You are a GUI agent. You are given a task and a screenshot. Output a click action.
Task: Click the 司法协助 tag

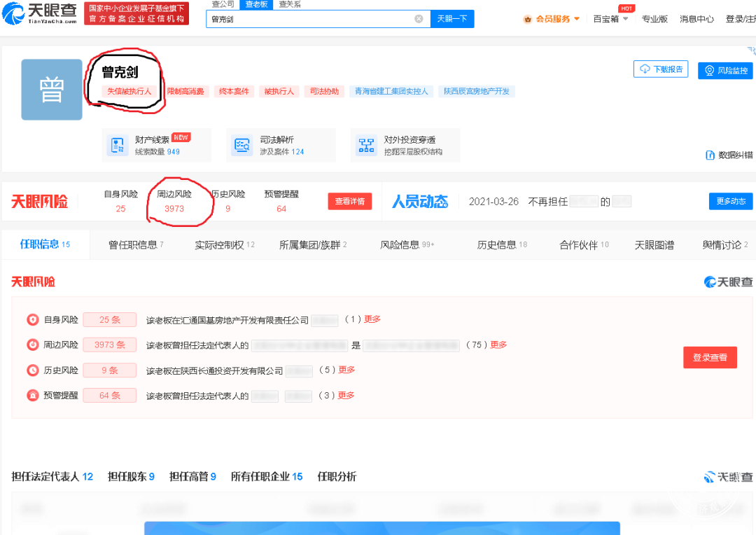(x=325, y=91)
